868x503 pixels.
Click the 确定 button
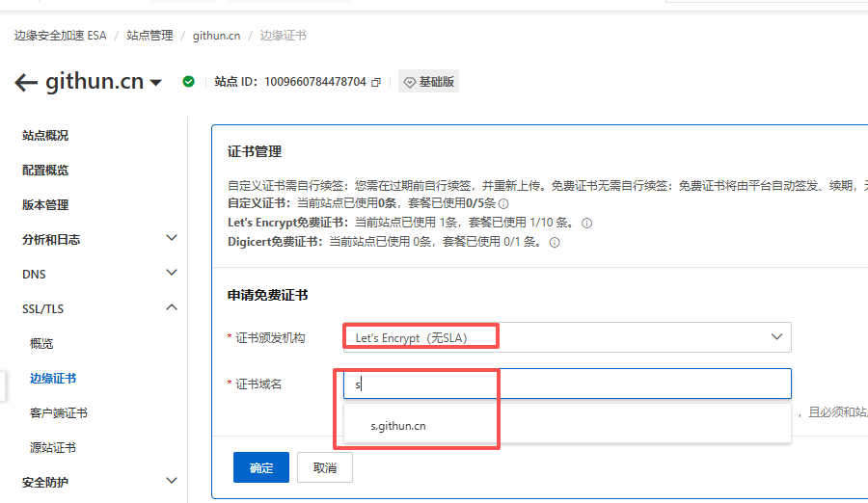tap(261, 467)
